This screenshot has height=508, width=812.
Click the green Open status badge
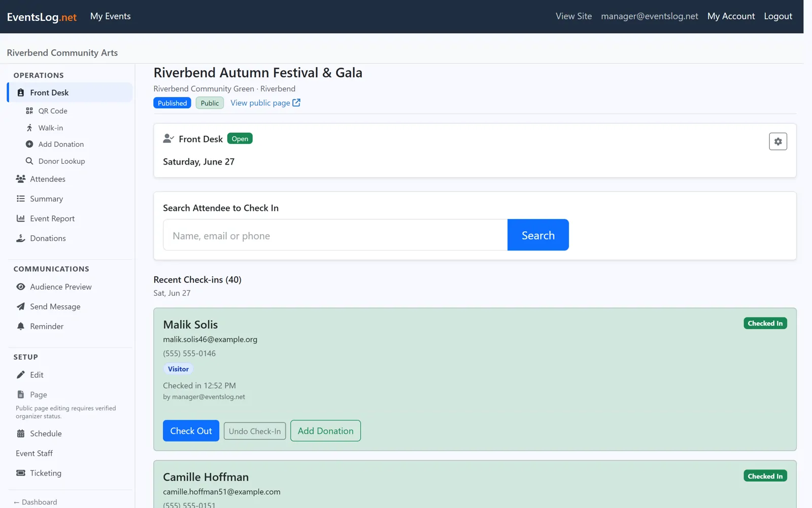pyautogui.click(x=240, y=139)
